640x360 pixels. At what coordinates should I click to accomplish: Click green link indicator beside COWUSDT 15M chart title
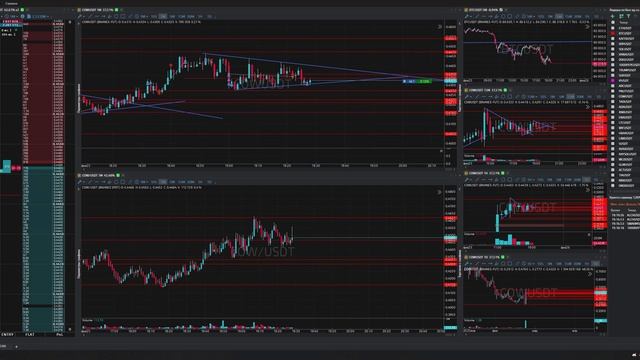tap(505, 90)
